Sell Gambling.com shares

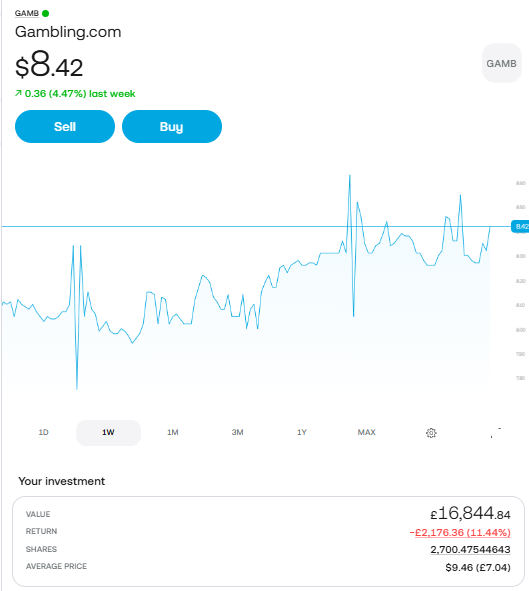tap(65, 127)
